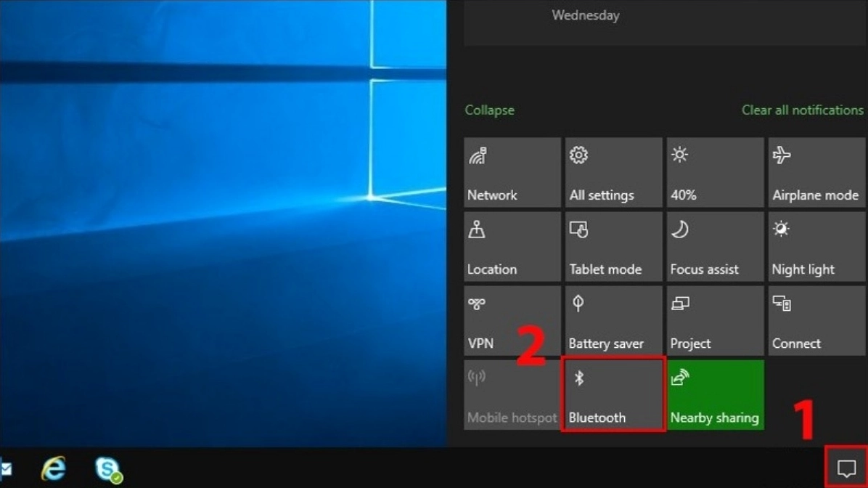Toggle Location on
Screen dimensions: 868x488
512,246
